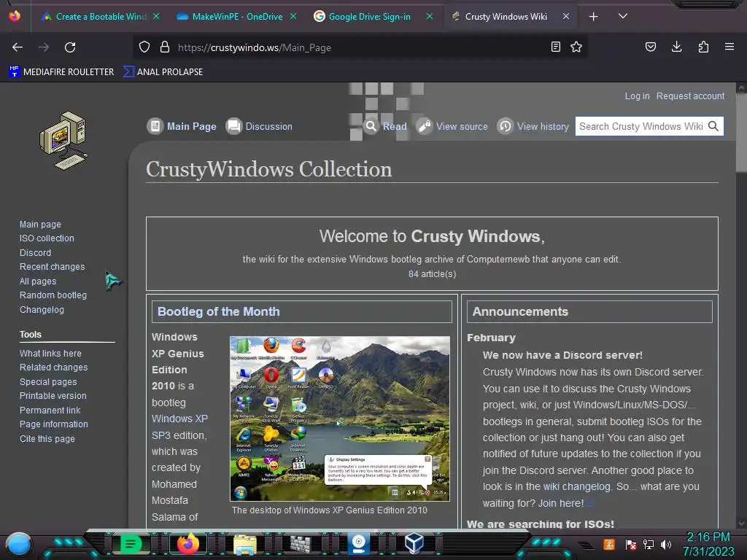747x560 pixels.
Task: Open the Discussion wiki tab
Action: coord(259,126)
